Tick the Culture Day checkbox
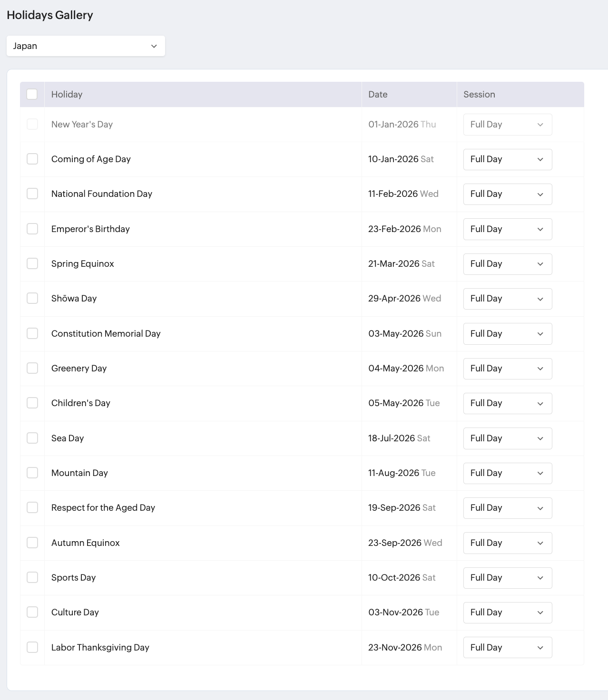This screenshot has height=700, width=608. 32,612
